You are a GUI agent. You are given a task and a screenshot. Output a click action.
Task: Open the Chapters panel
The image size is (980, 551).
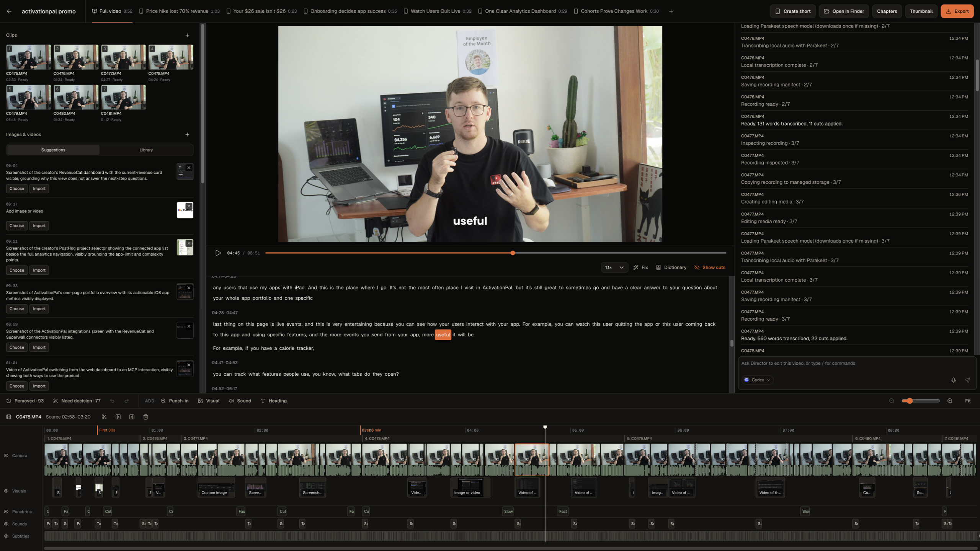(887, 11)
